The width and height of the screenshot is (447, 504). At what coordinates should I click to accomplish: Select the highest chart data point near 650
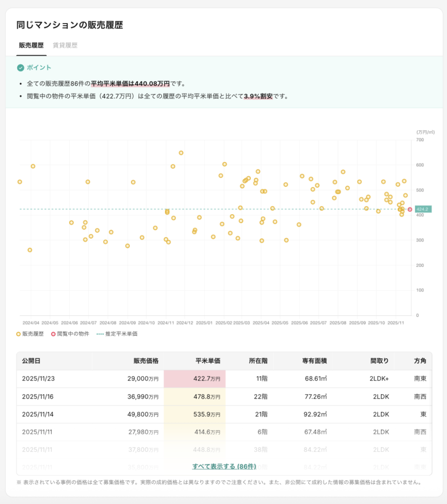(181, 153)
